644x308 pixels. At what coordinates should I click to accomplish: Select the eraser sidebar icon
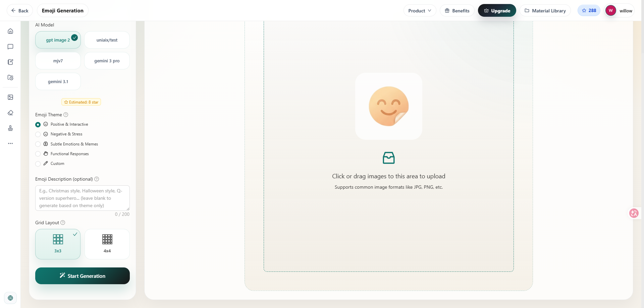[10, 113]
